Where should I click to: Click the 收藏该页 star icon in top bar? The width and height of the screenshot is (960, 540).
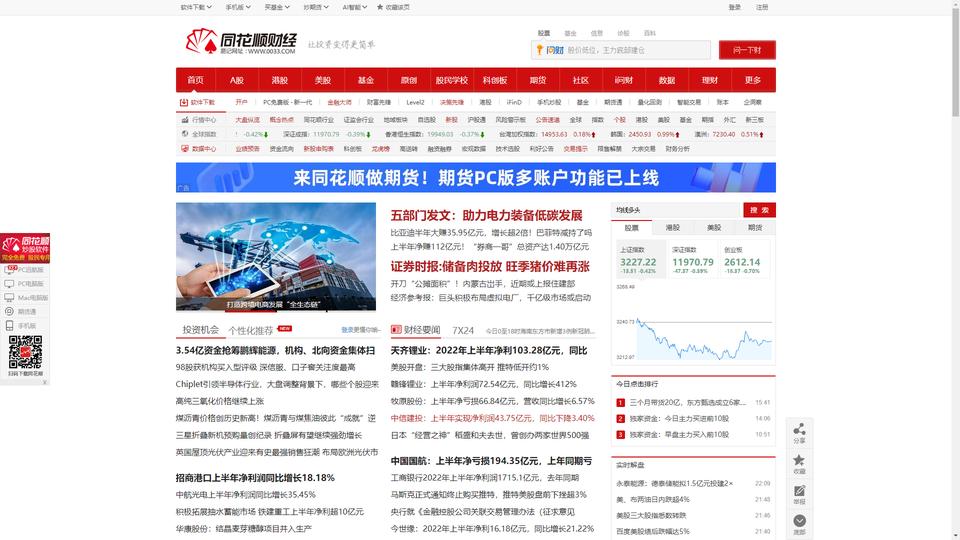tap(380, 7)
